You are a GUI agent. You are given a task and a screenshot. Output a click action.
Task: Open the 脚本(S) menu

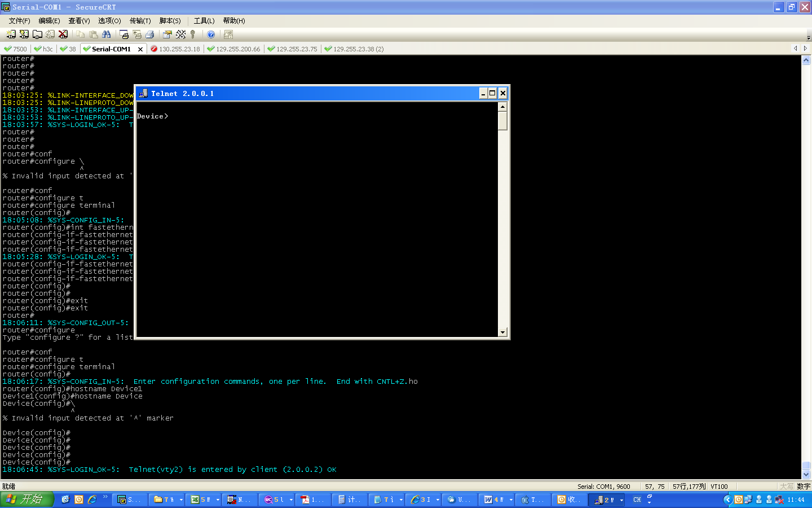[x=170, y=21]
